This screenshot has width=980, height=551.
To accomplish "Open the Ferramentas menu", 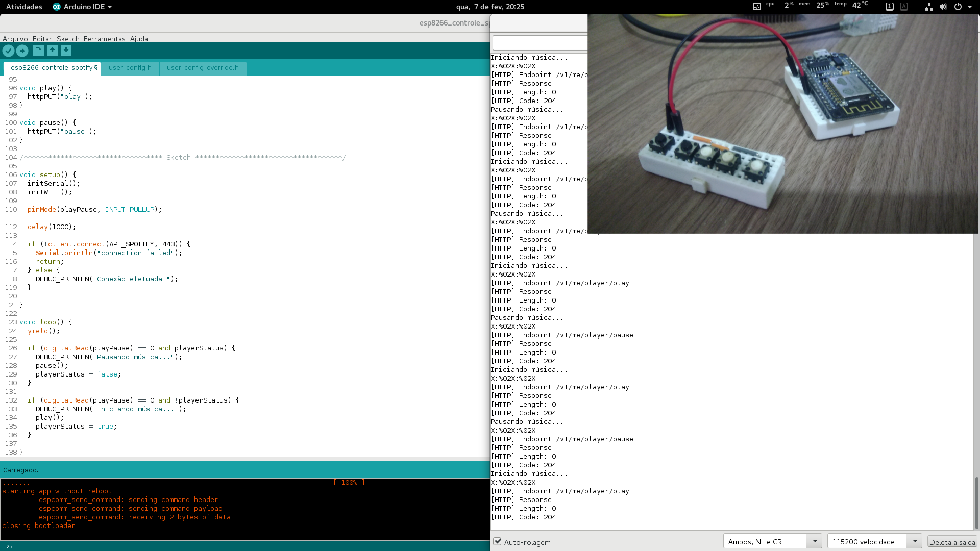I will (x=104, y=39).
